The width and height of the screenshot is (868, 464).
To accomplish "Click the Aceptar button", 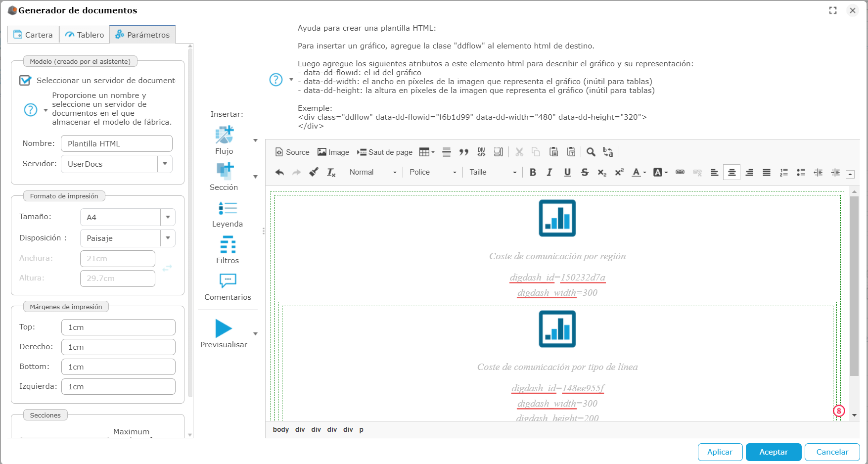I will point(774,452).
